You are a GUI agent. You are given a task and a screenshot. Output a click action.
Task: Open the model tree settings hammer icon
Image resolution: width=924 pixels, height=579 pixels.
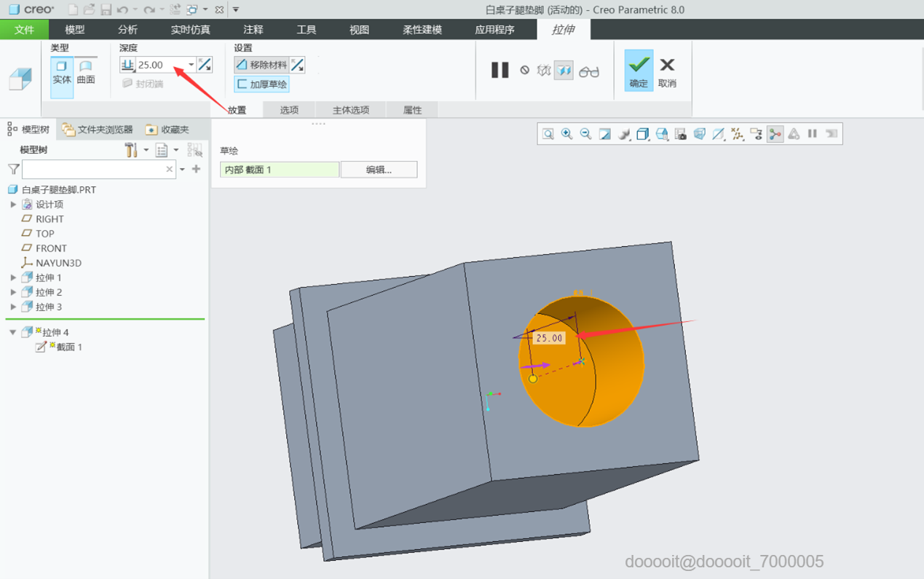[131, 150]
